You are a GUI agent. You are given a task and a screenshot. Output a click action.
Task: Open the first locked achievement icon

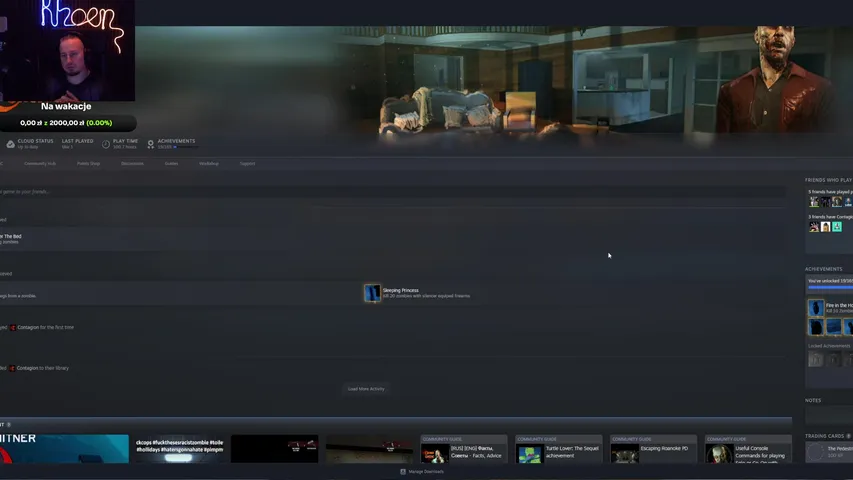(815, 359)
